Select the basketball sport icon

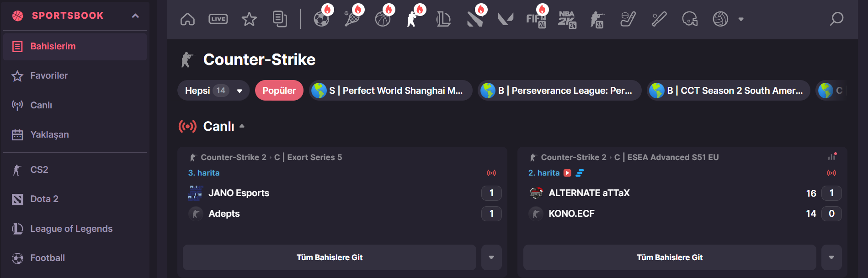tap(383, 19)
